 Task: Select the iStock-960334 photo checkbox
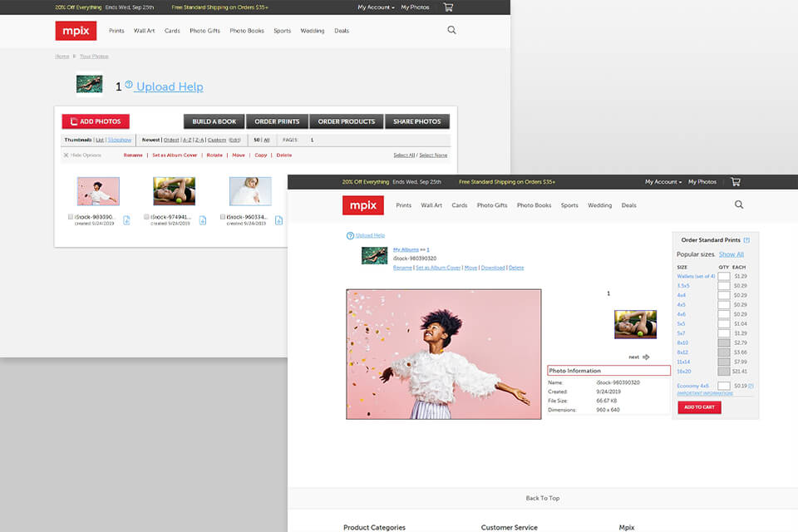223,216
